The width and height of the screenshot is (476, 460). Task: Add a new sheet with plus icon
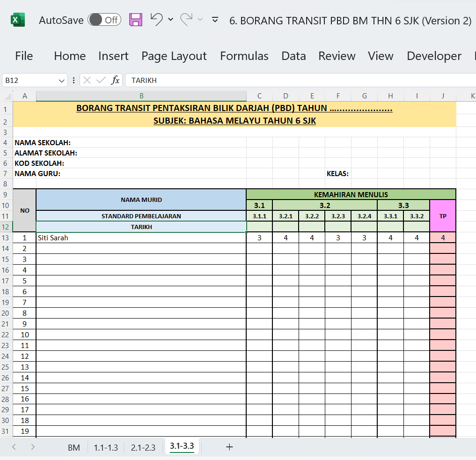229,447
